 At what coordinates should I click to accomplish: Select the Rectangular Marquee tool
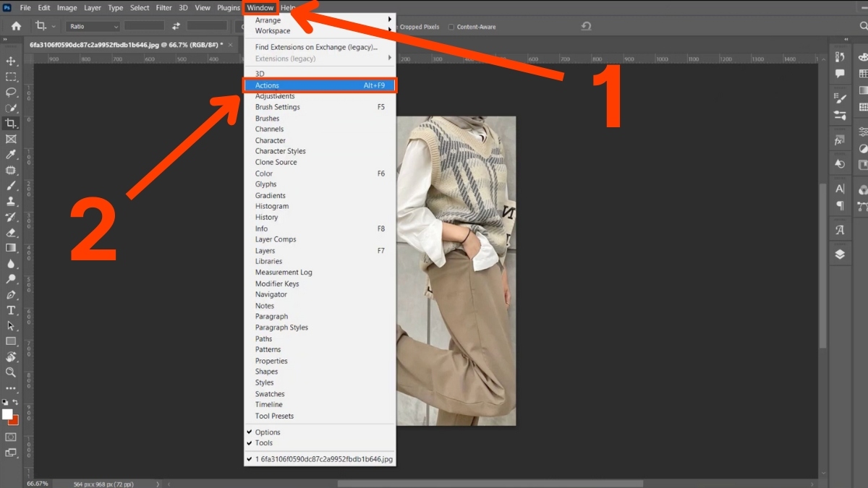[x=11, y=77]
